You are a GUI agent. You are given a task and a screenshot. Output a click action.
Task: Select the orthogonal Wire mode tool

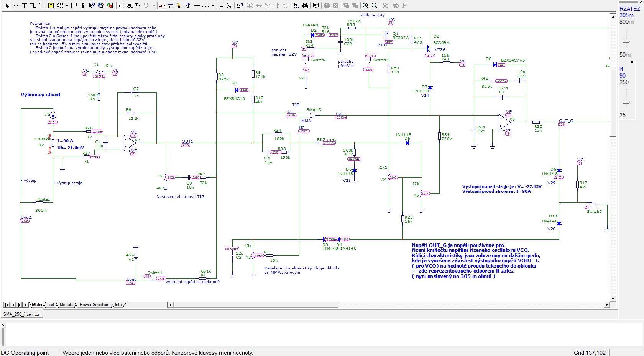(33, 6)
